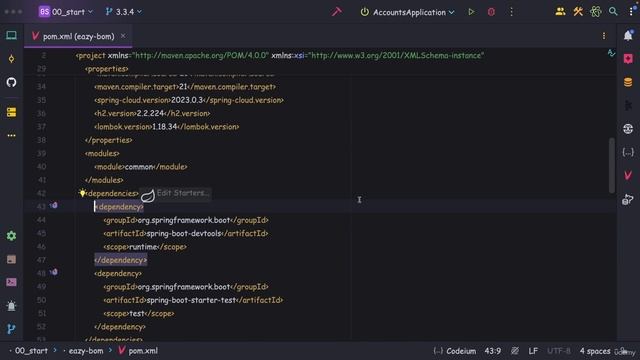This screenshot has height=360, width=640.
Task: Open Codeium status bar widget
Action: 455,351
